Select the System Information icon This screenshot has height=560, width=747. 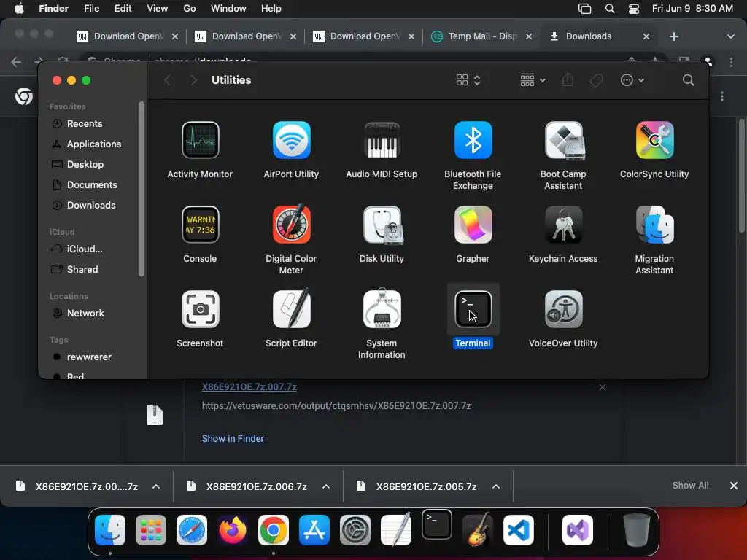382,309
